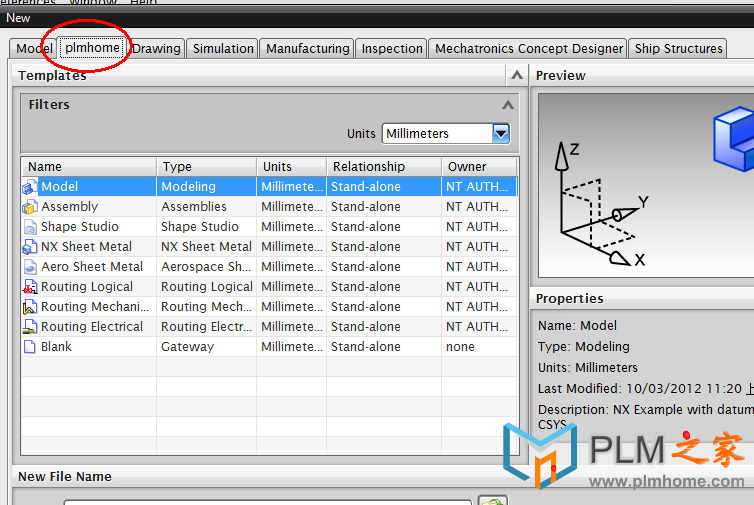This screenshot has width=754, height=505.
Task: Click the Routing Logical template icon
Action: (30, 287)
